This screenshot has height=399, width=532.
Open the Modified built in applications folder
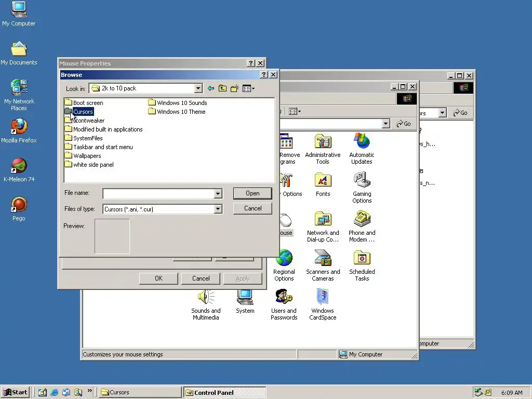103,129
